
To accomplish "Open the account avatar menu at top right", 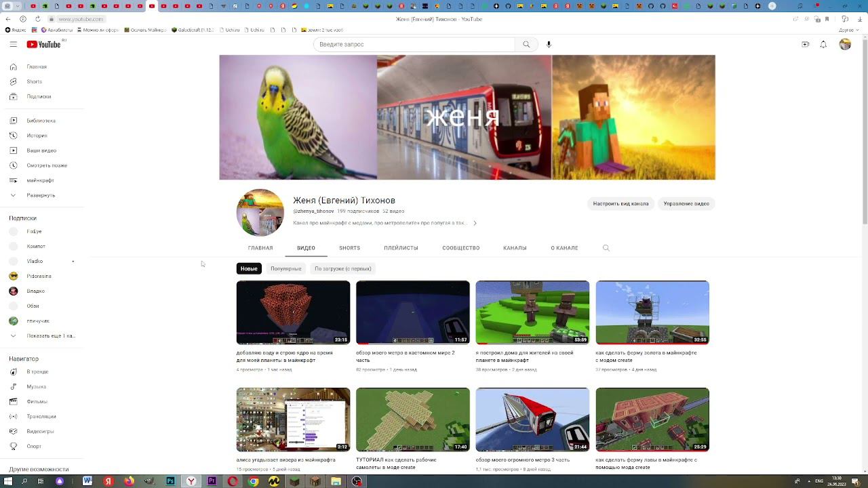I will [x=845, y=44].
